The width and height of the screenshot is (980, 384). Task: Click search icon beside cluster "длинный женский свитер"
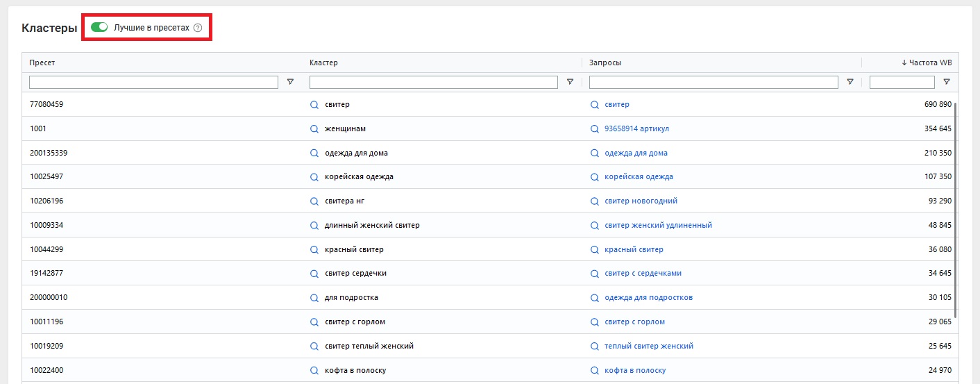coord(314,226)
